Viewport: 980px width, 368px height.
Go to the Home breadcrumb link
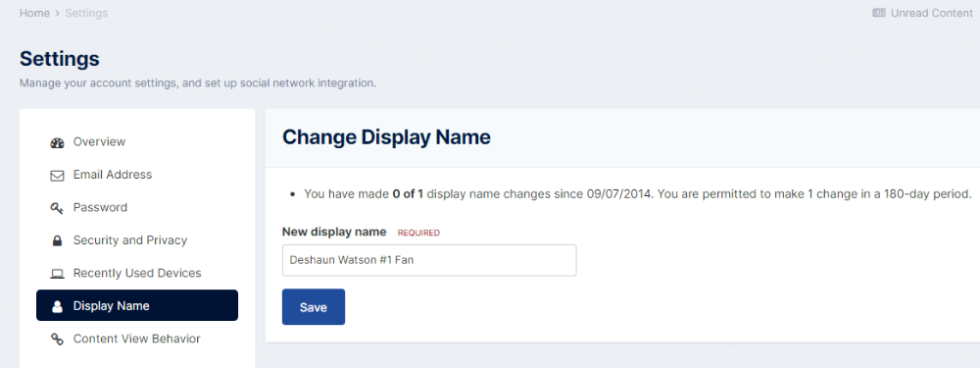[x=34, y=13]
